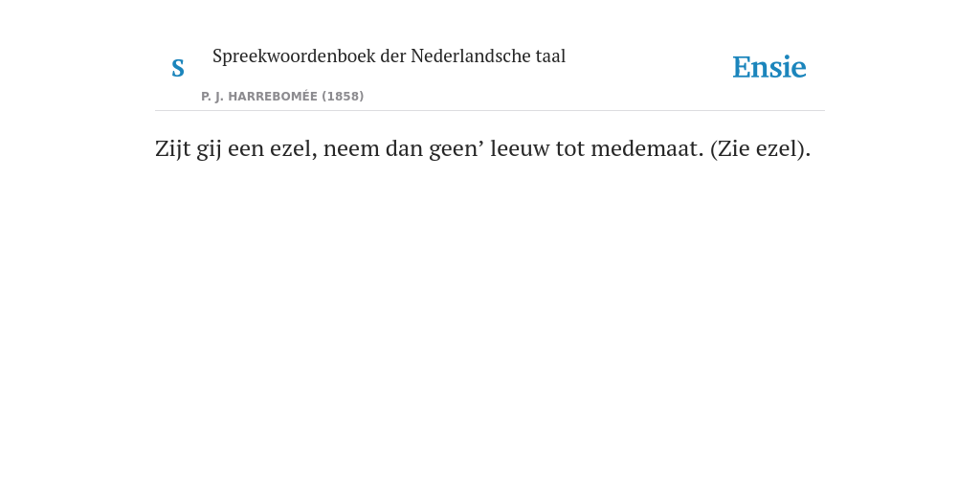
Task: Open Spreekwoordenboek der Nederlandsche taal title
Action: [389, 56]
